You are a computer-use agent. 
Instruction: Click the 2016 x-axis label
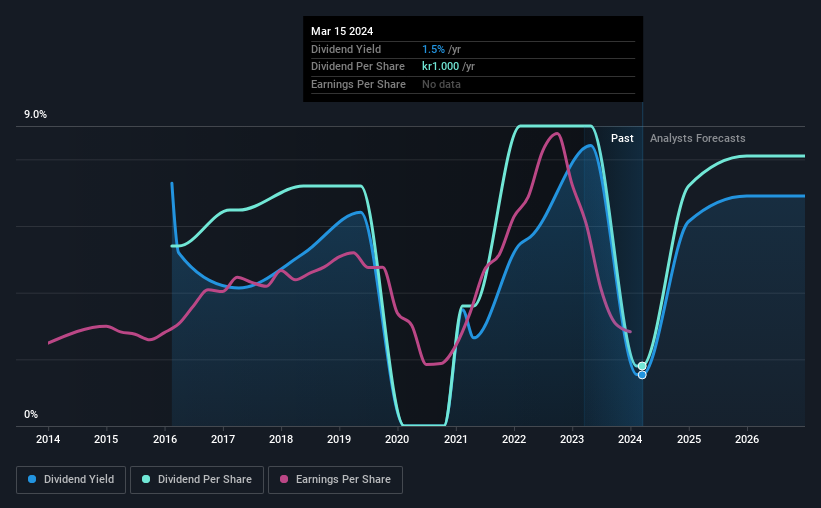pyautogui.click(x=165, y=439)
